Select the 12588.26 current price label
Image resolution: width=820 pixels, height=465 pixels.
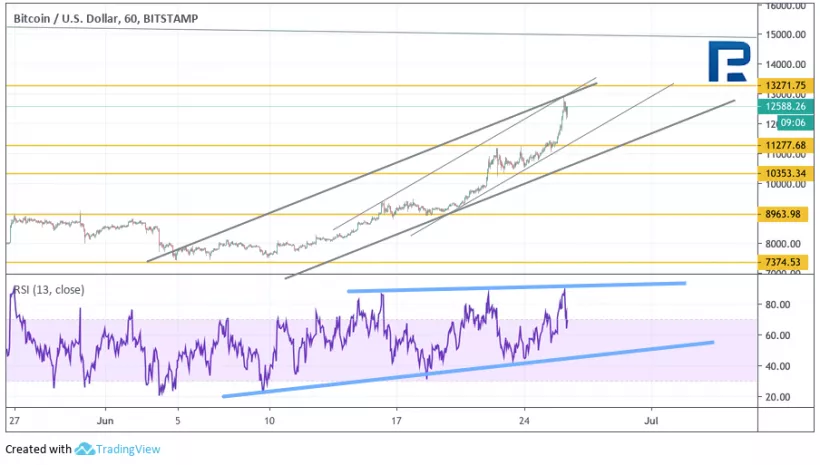coord(788,106)
